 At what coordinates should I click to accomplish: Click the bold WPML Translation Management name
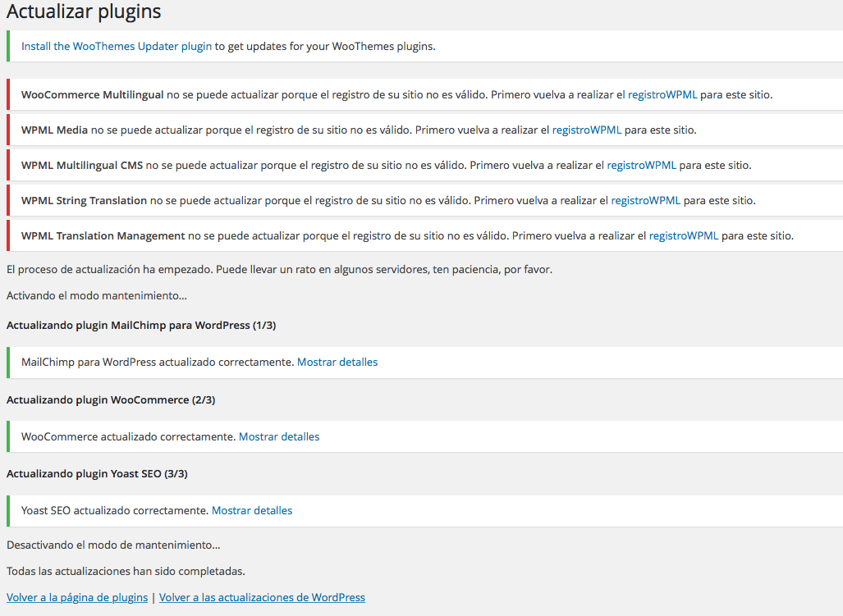point(103,235)
